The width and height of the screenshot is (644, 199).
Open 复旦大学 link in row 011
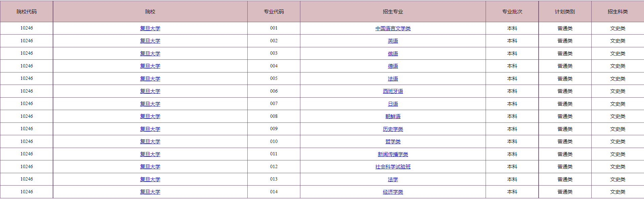pos(150,154)
